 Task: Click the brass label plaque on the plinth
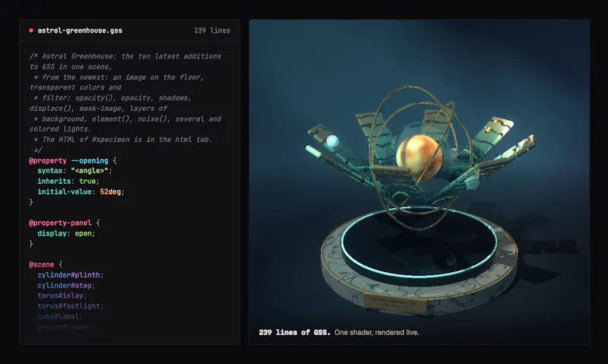(x=395, y=303)
